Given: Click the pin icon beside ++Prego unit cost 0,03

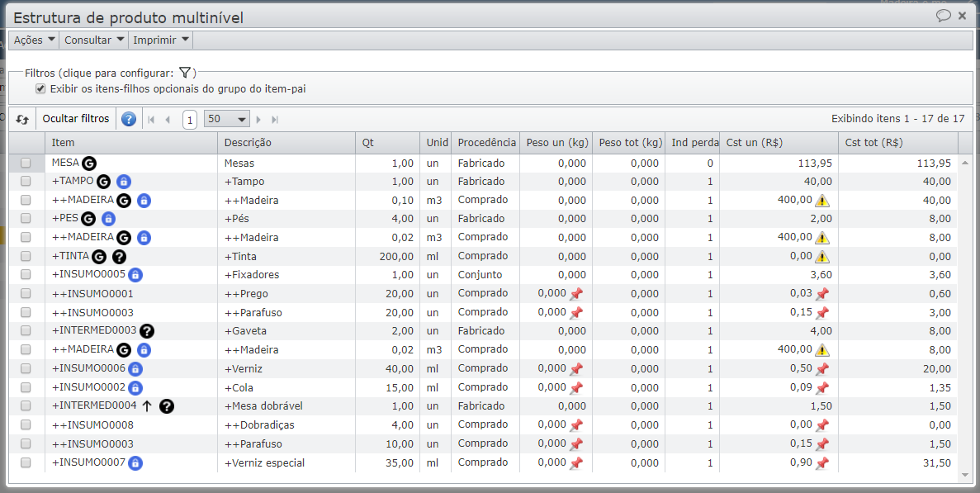Looking at the screenshot, I should [822, 294].
